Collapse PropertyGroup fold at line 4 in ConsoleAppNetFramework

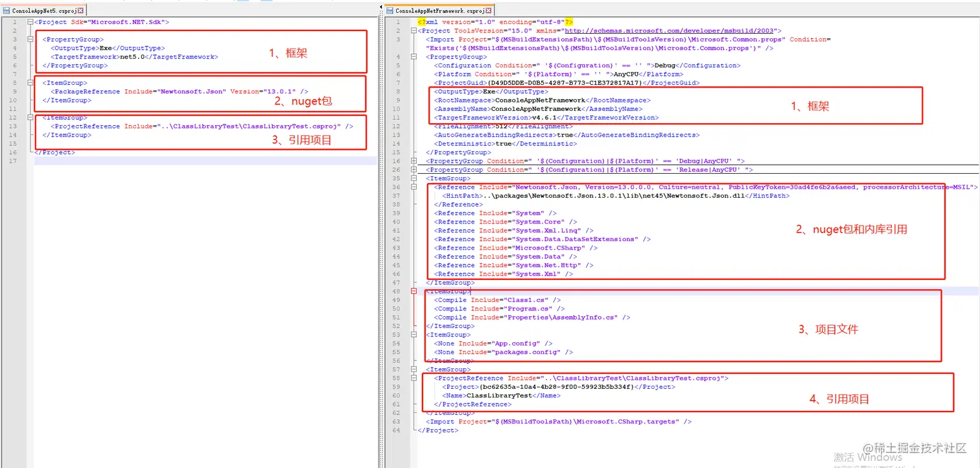[414, 57]
